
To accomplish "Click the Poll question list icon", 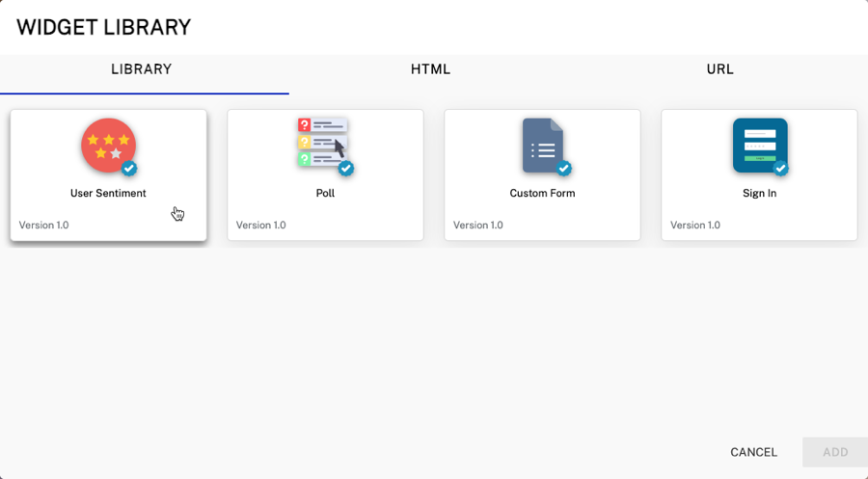I will coord(322,143).
